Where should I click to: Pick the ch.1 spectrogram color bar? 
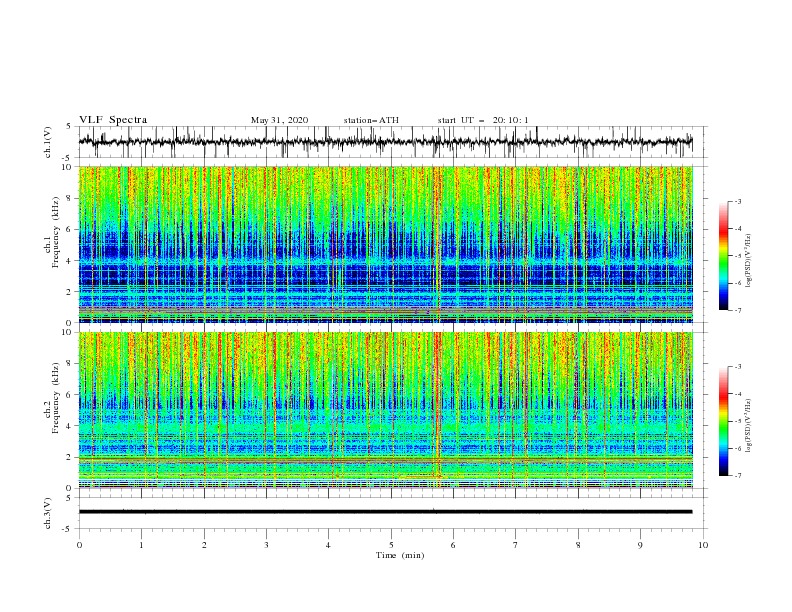point(723,255)
